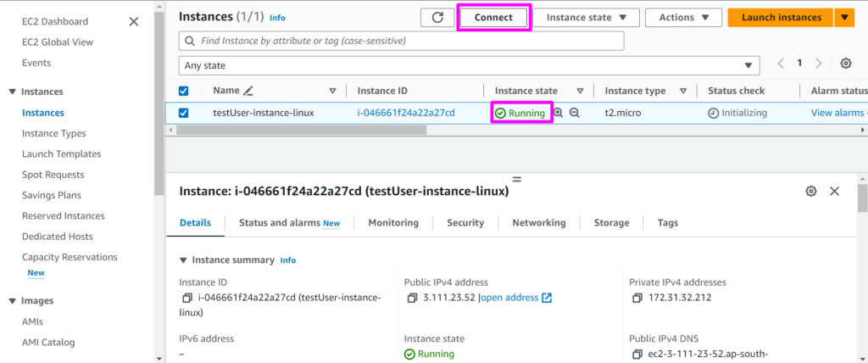The height and width of the screenshot is (363, 868).
Task: Open the details panel settings gear
Action: [810, 191]
